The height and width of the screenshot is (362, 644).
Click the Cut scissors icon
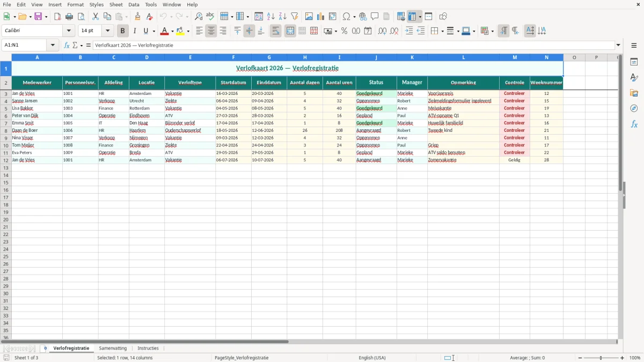(x=96, y=17)
